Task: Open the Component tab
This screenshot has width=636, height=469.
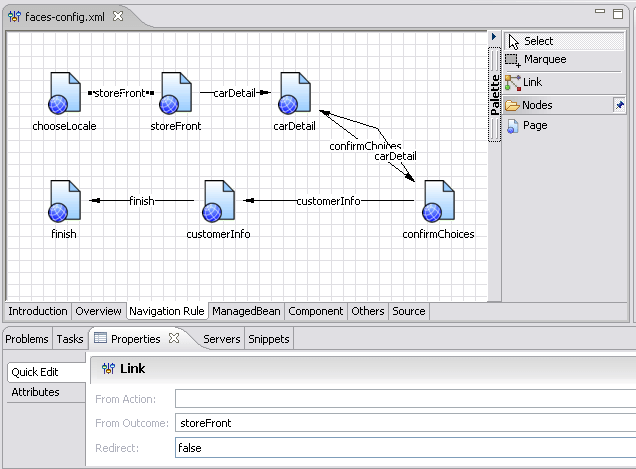Action: (x=316, y=311)
